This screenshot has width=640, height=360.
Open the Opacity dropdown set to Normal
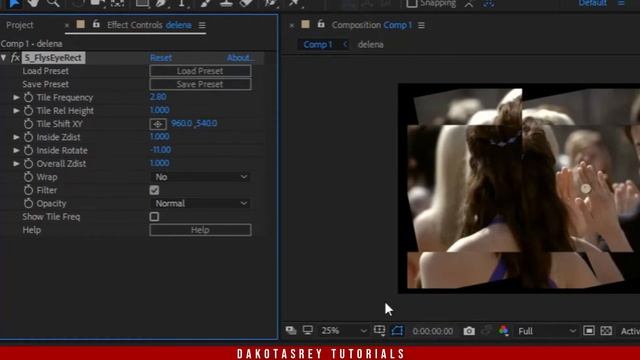click(200, 203)
